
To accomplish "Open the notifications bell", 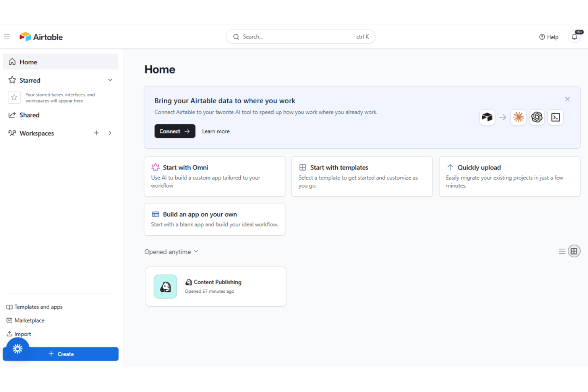I will pyautogui.click(x=574, y=37).
